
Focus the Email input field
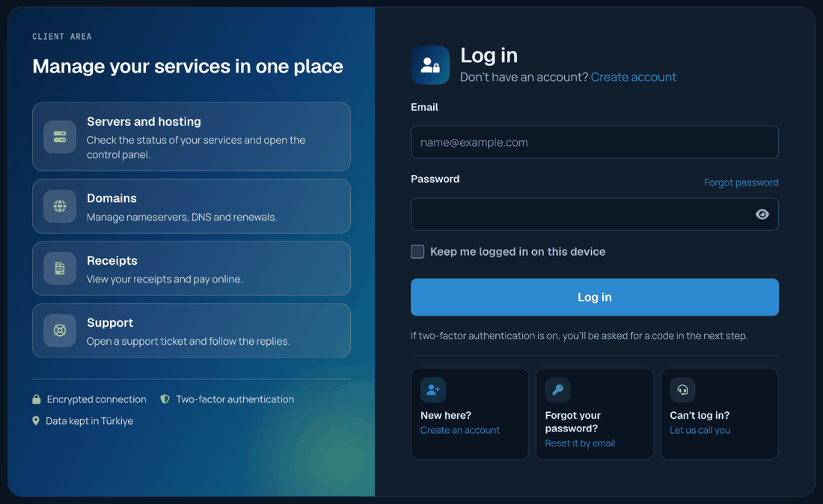point(594,142)
